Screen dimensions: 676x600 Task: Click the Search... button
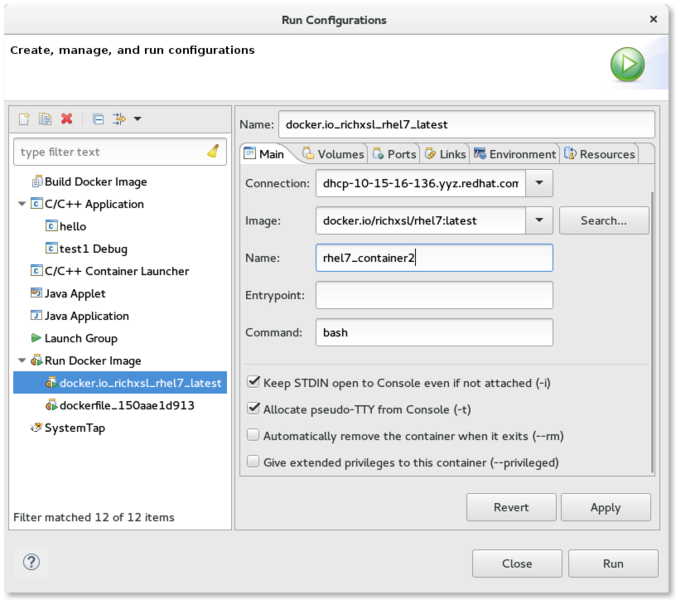pos(604,220)
